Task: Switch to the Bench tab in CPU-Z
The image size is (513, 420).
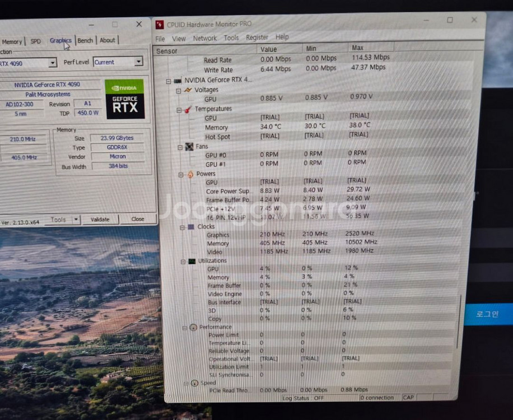Action: point(85,40)
